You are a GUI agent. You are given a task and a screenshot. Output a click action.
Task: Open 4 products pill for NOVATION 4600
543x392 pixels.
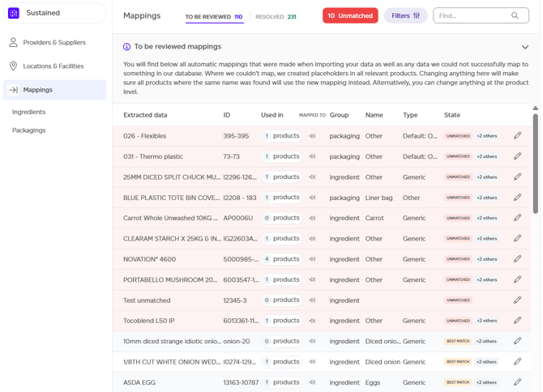tap(281, 259)
